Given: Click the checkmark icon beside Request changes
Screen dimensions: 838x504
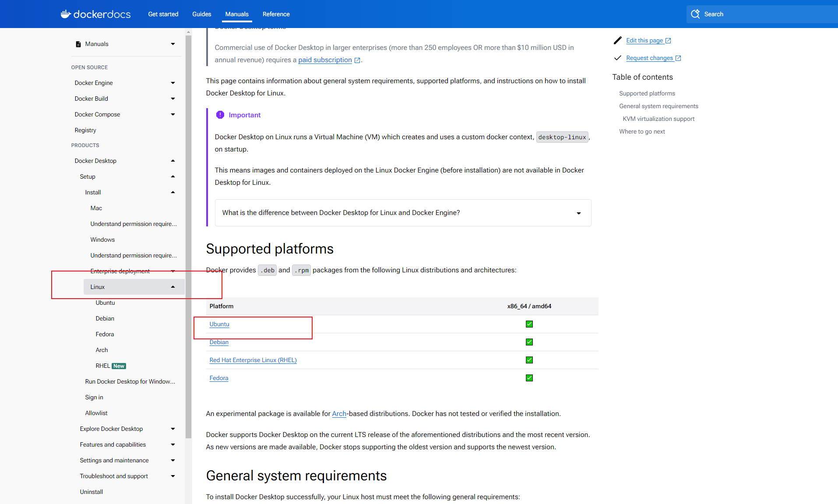Looking at the screenshot, I should click(617, 58).
